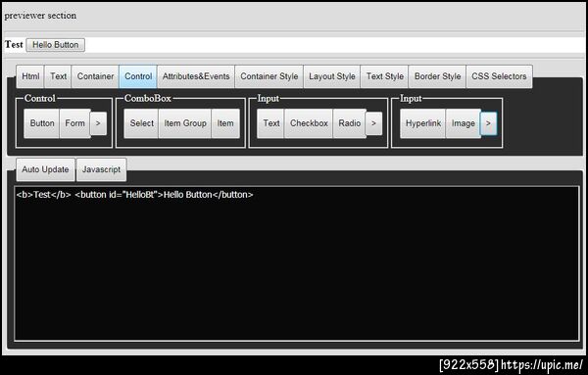Insert a Hyperlink element

point(423,123)
